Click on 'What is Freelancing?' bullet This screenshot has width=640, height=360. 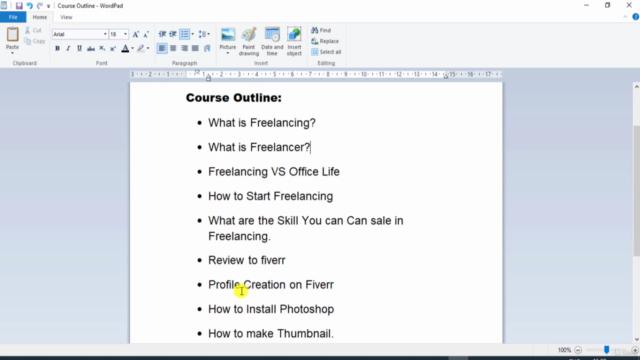262,123
